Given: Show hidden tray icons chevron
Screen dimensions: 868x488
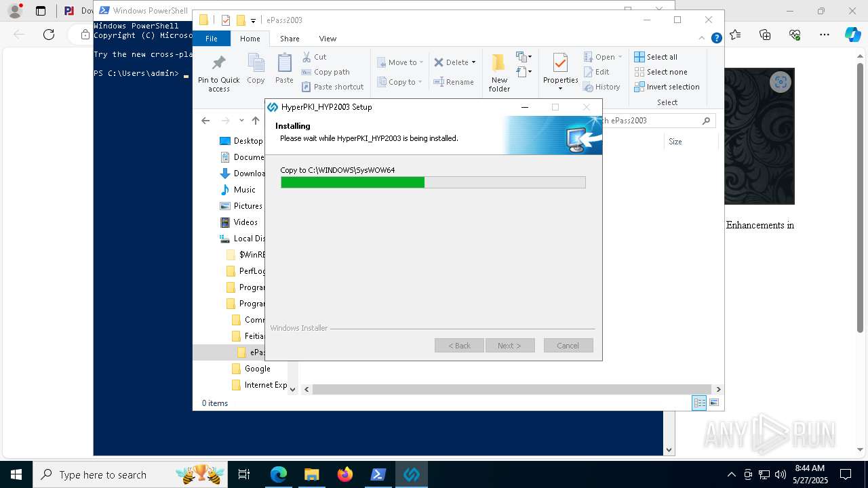Looking at the screenshot, I should pos(731,474).
